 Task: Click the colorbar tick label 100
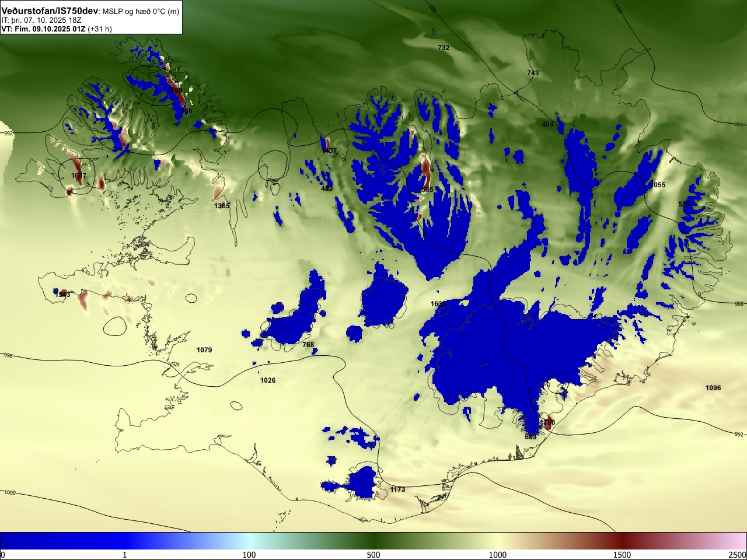click(249, 555)
